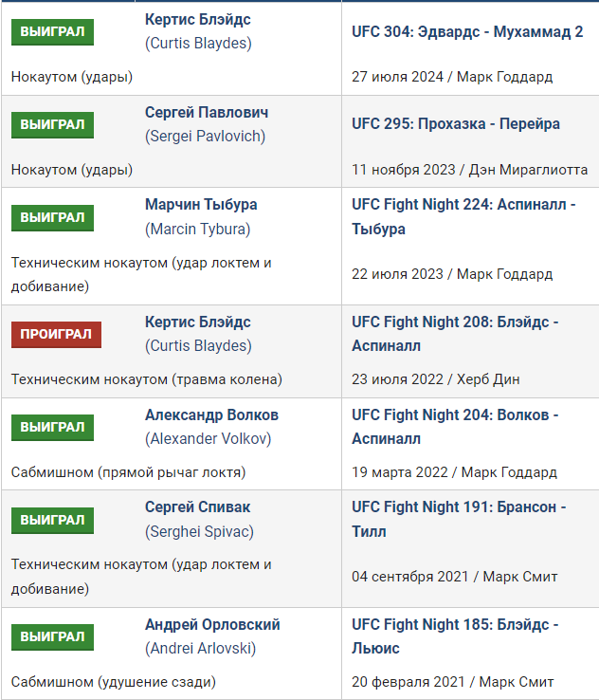Click the Сергей Павлович fighter name

(x=207, y=112)
